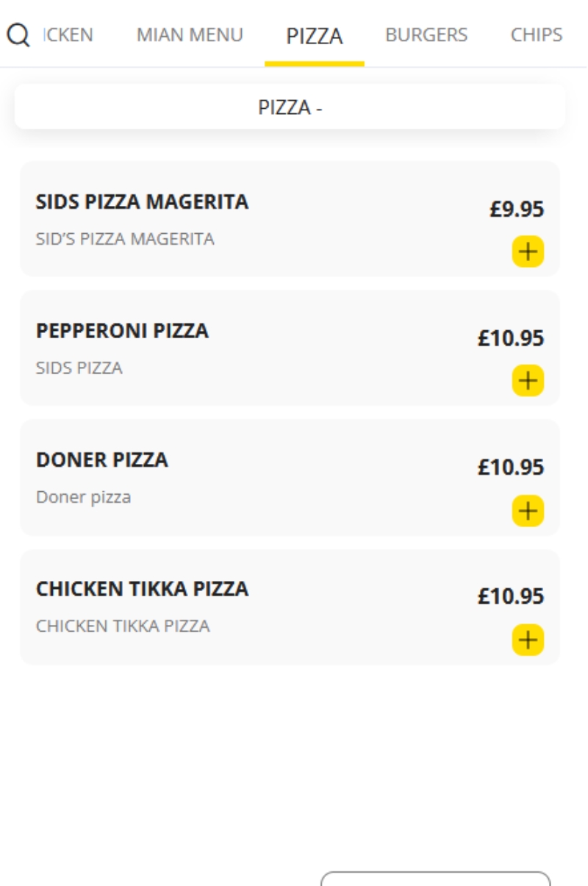Open the BURGERS category tab
Screen dimensions: 588x886
[x=426, y=35]
